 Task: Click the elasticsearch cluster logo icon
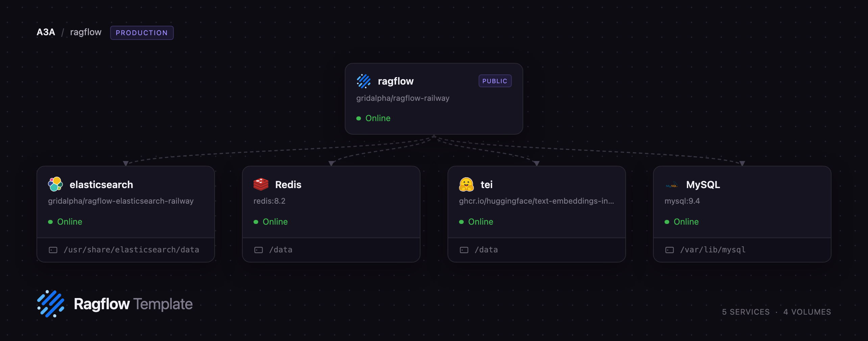pos(55,184)
